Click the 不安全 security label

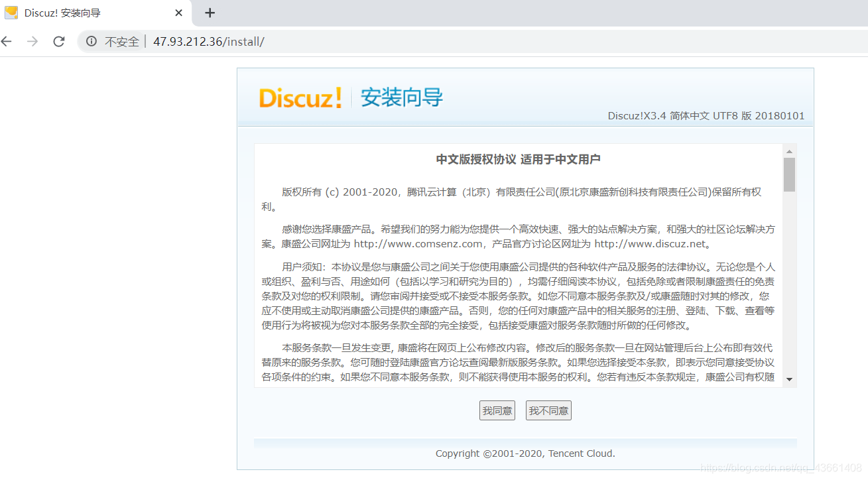coord(122,41)
